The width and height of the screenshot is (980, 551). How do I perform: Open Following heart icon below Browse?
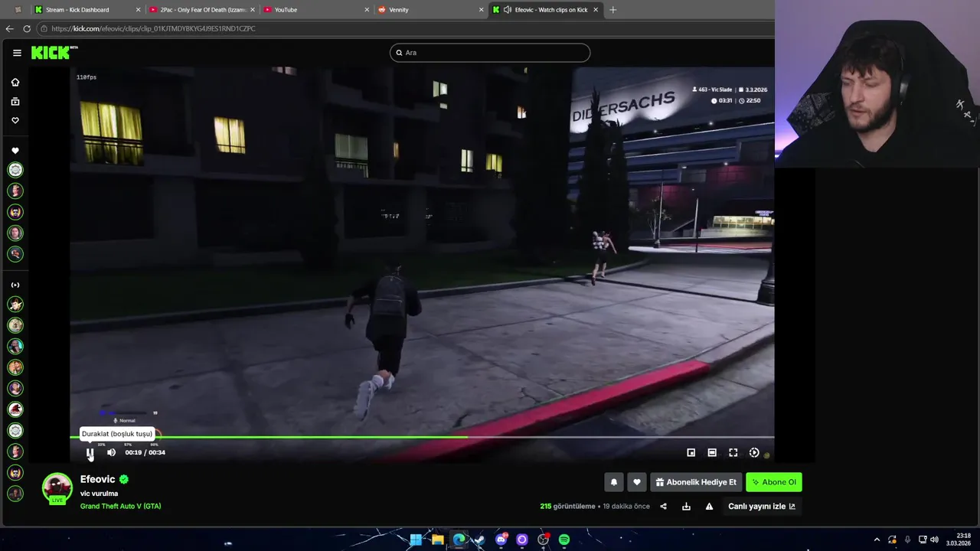[x=15, y=120]
